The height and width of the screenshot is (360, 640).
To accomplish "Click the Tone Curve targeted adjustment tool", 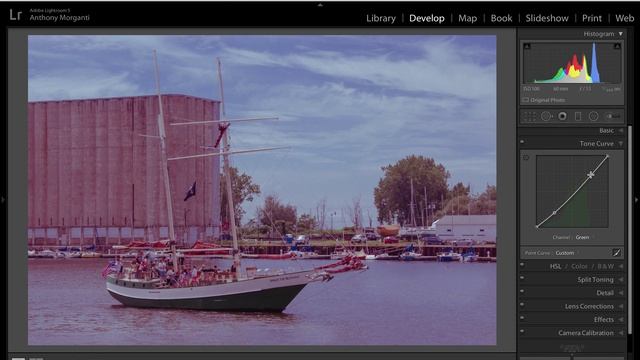I will [x=526, y=158].
